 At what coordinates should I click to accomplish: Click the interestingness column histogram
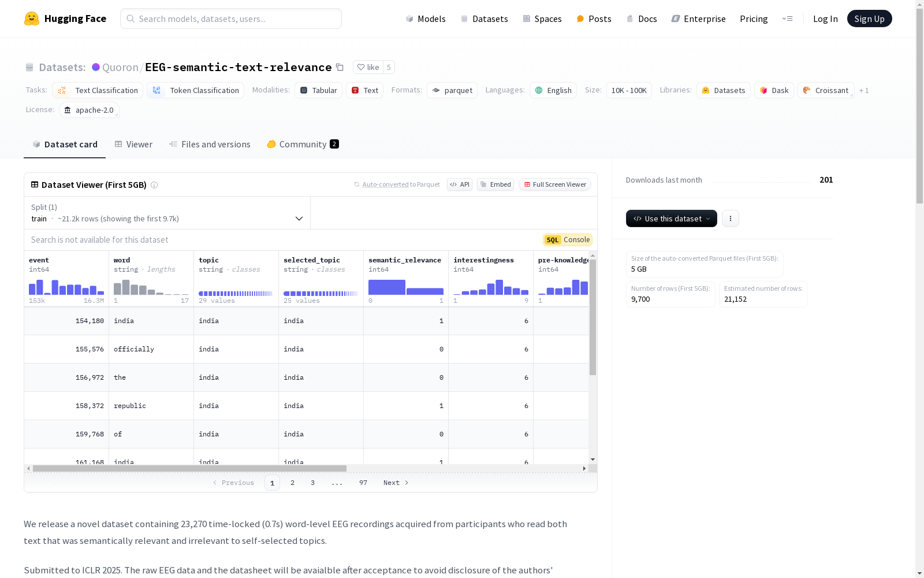click(x=491, y=287)
